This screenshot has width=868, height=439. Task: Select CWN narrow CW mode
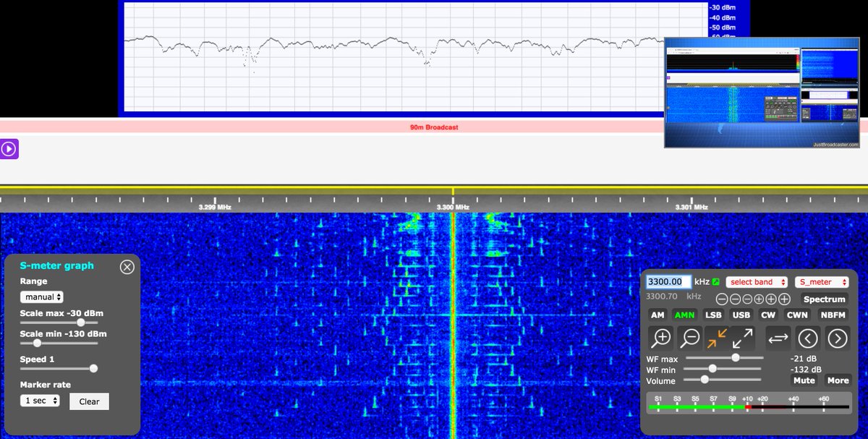797,315
